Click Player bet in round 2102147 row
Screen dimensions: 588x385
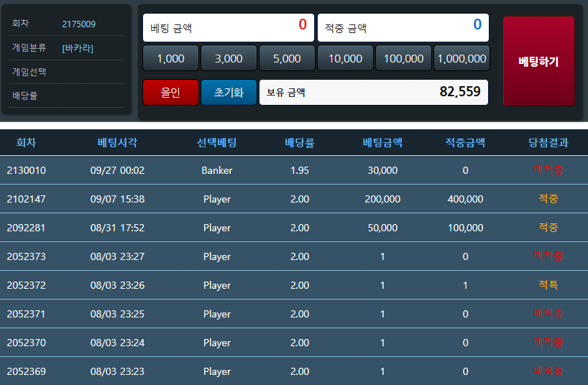pos(217,199)
